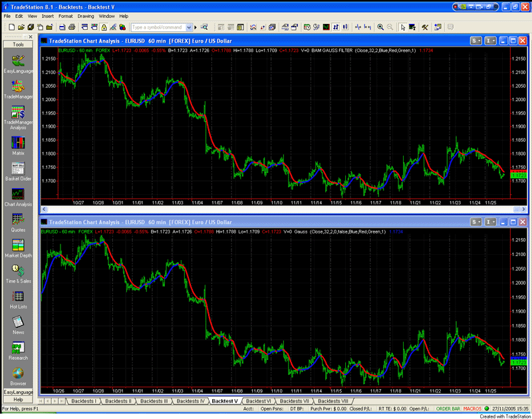
Task: Toggle the pointer cursor tool
Action: pos(403,27)
